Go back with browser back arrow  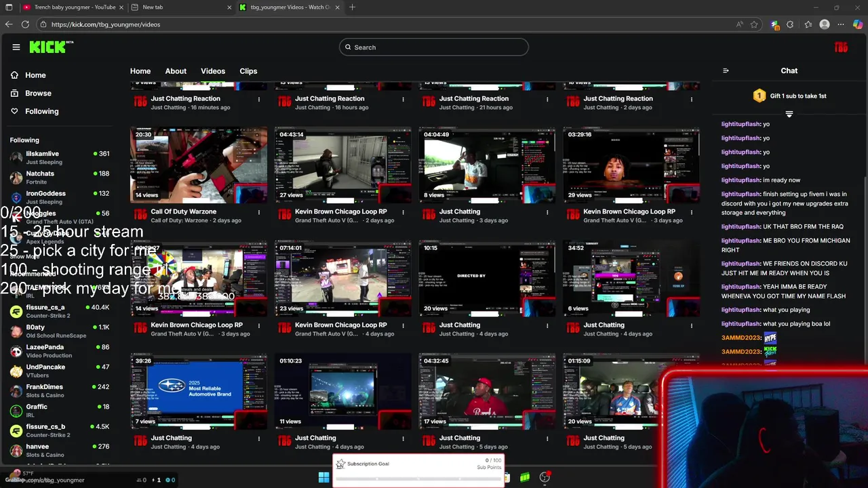[x=9, y=24]
